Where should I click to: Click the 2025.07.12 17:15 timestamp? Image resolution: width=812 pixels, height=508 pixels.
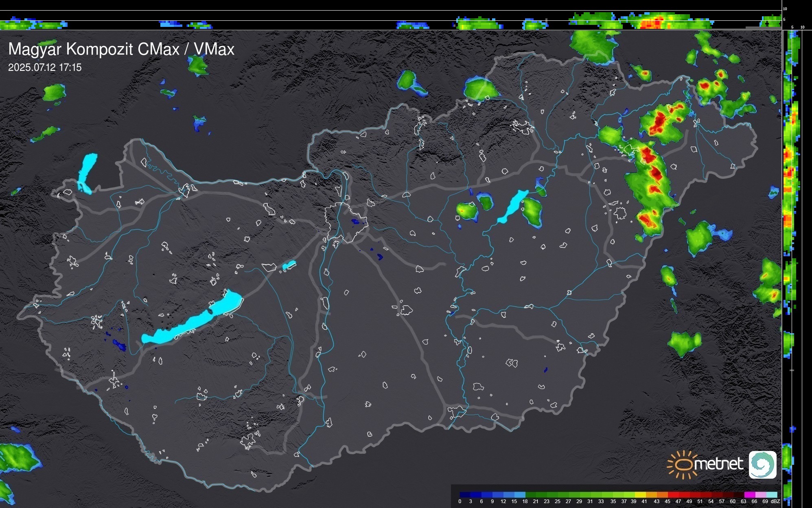click(x=45, y=67)
